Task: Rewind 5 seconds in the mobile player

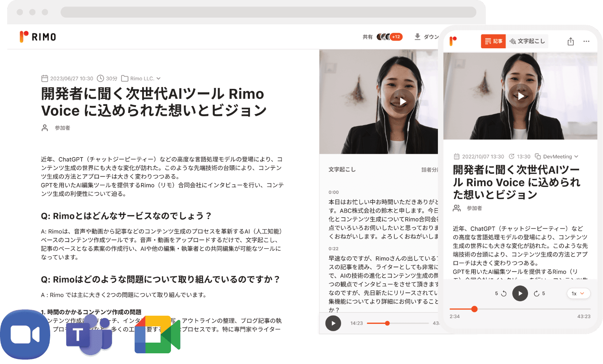Action: pyautogui.click(x=501, y=294)
